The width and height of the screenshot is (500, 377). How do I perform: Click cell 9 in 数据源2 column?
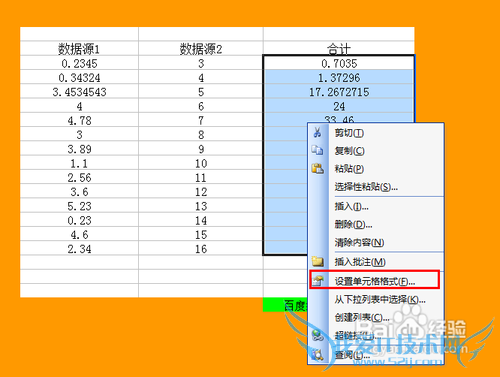pyautogui.click(x=201, y=149)
